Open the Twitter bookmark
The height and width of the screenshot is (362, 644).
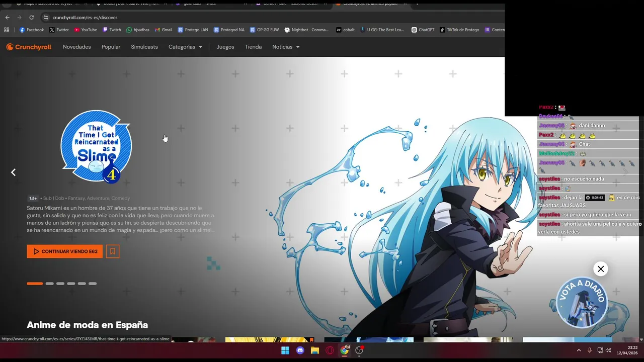pyautogui.click(x=59, y=30)
